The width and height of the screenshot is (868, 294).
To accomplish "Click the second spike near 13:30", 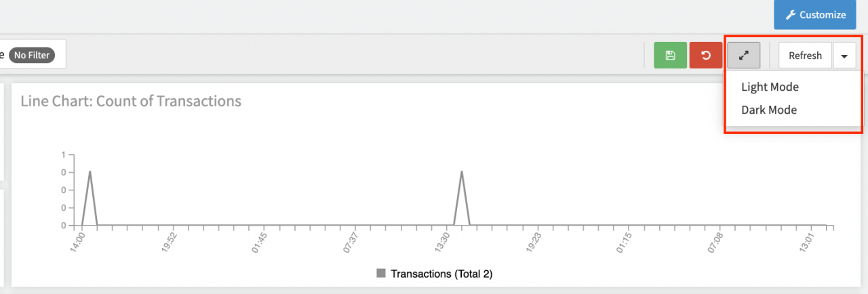I will (462, 172).
